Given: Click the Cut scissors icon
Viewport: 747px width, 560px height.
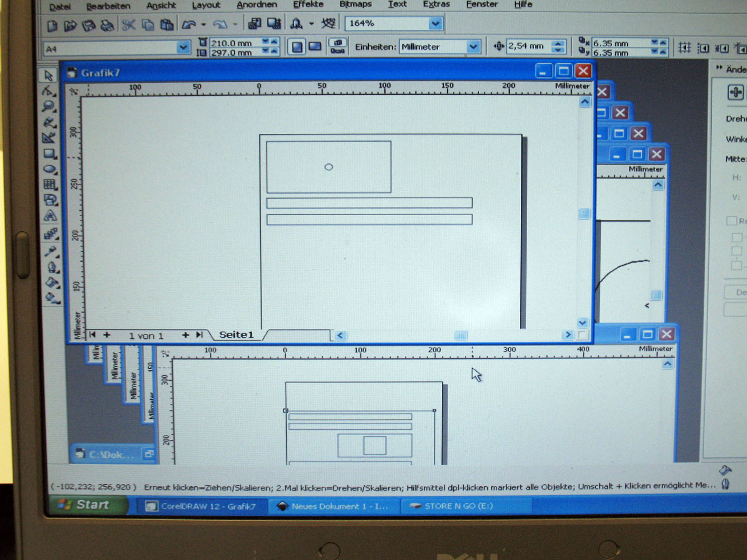Looking at the screenshot, I should [x=128, y=24].
